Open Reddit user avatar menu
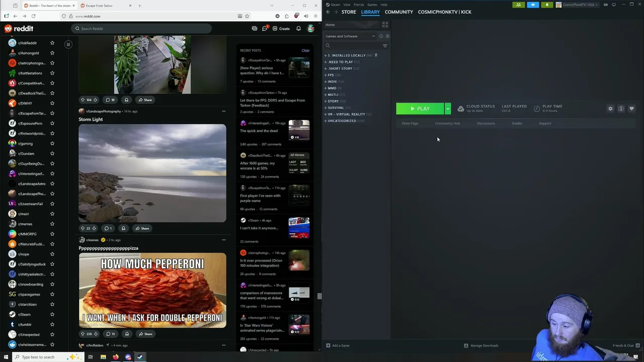 pos(311,29)
